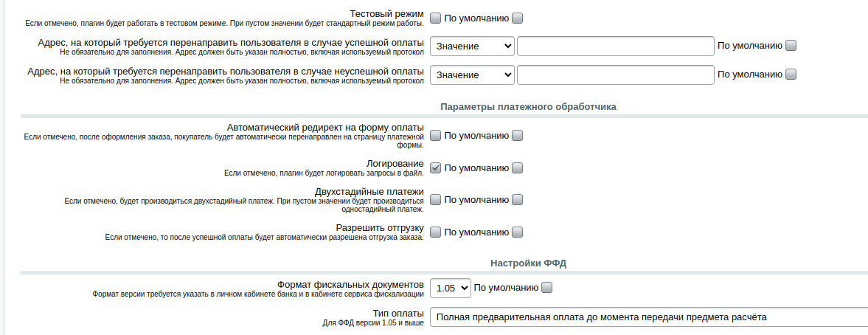Open Значение dropdown for unsuccessful payment address
868x335 pixels.
coord(472,75)
